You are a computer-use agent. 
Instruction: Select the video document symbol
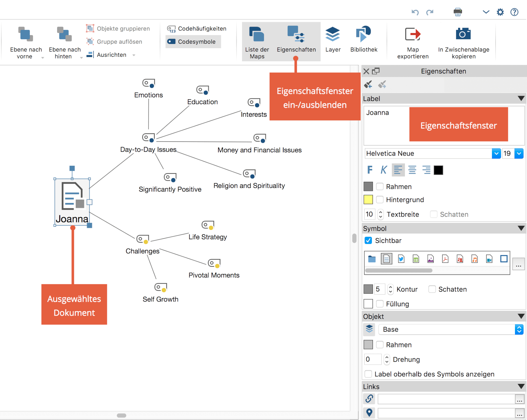coord(489,259)
